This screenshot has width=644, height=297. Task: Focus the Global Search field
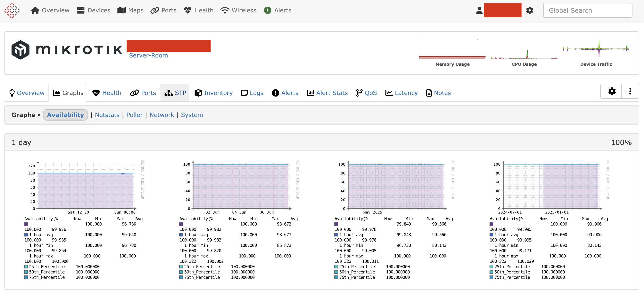587,10
